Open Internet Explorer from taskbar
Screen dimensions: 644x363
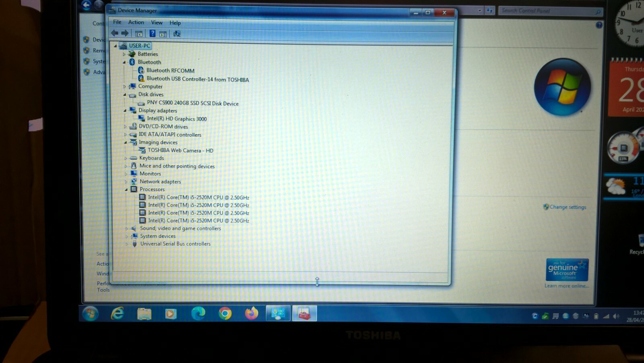[117, 313]
